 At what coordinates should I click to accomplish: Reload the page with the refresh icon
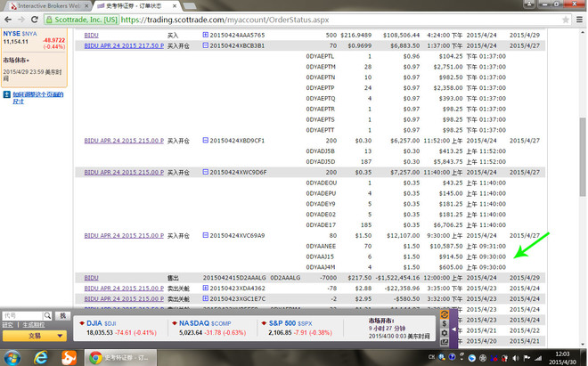coord(35,20)
